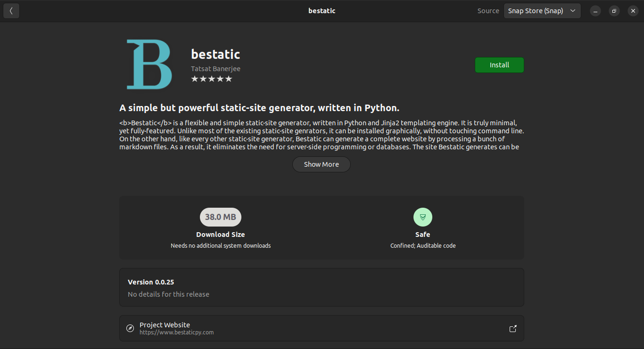The height and width of the screenshot is (349, 644).
Task: Click the five-star rating control
Action: (x=212, y=79)
